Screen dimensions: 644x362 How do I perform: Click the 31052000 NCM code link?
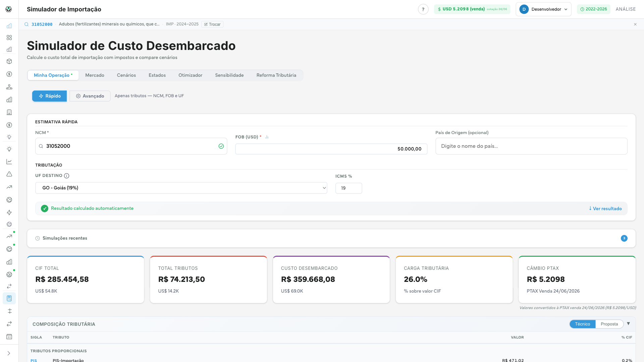pyautogui.click(x=42, y=24)
